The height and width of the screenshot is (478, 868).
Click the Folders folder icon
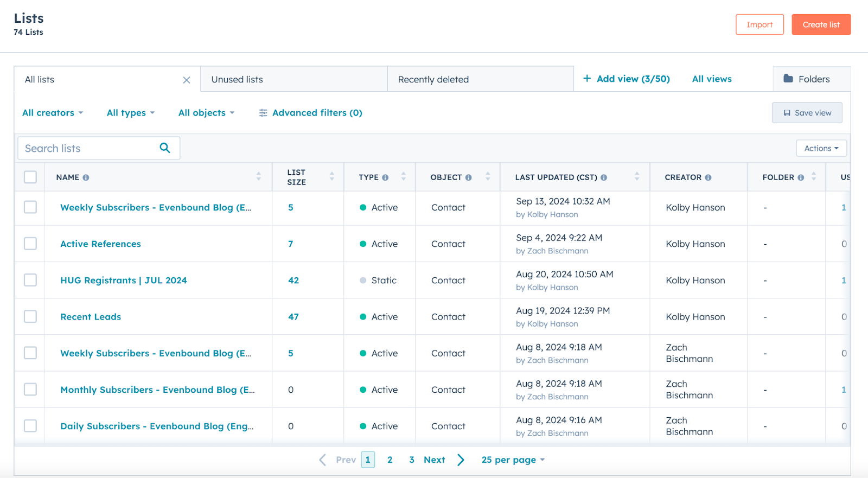[x=788, y=79]
